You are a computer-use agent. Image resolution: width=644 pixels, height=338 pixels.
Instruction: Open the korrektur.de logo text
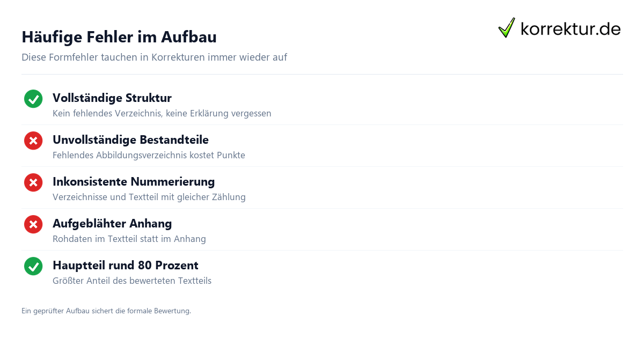pos(570,29)
